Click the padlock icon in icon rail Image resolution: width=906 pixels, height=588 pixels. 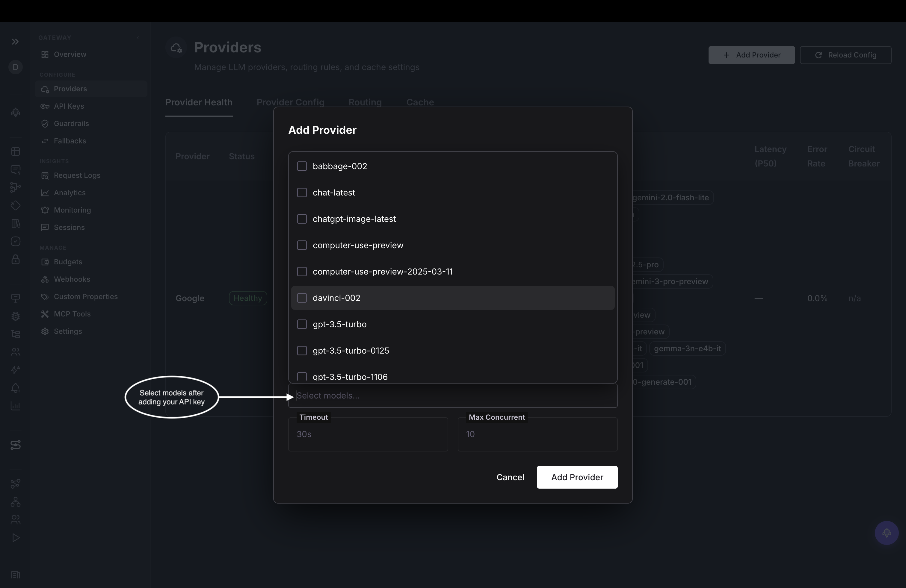(x=15, y=259)
